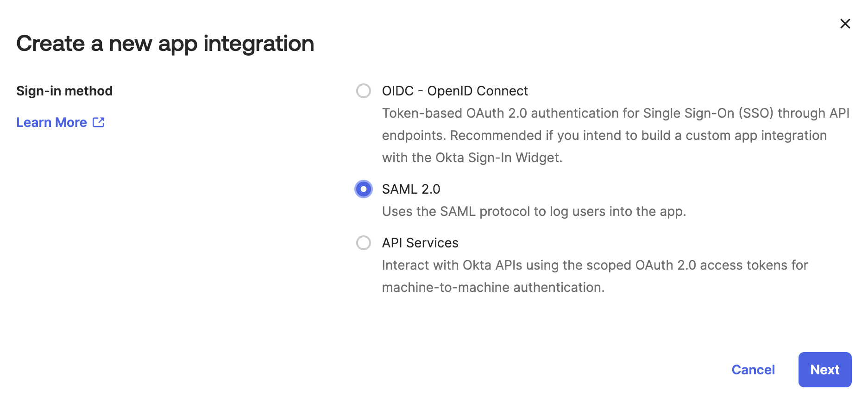868x404 pixels.
Task: Click the Sign-in method heading
Action: (x=64, y=91)
